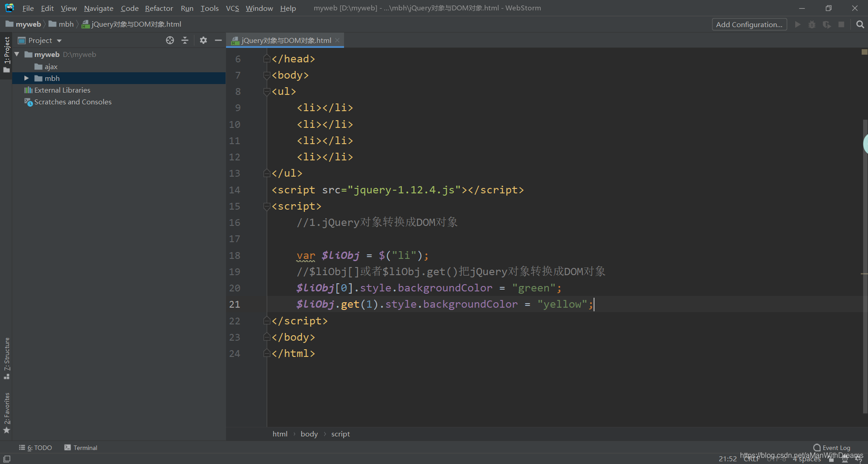
Task: Open the Code menu
Action: 129,8
